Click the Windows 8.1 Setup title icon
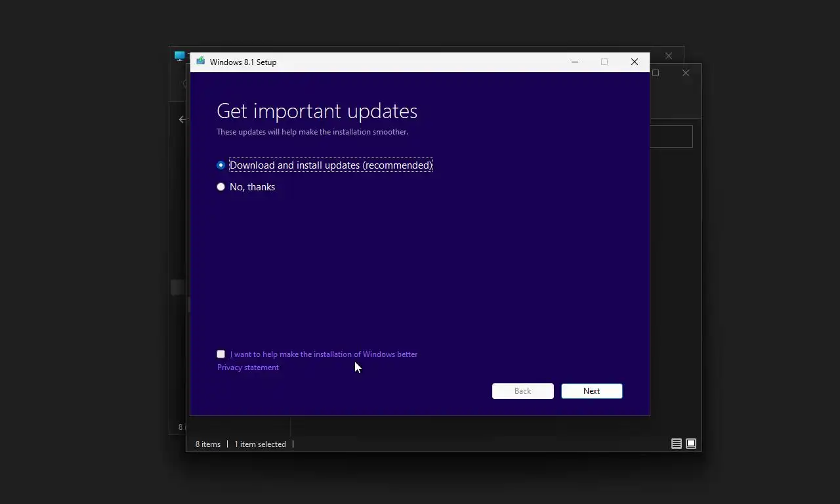The image size is (840, 504). [200, 62]
